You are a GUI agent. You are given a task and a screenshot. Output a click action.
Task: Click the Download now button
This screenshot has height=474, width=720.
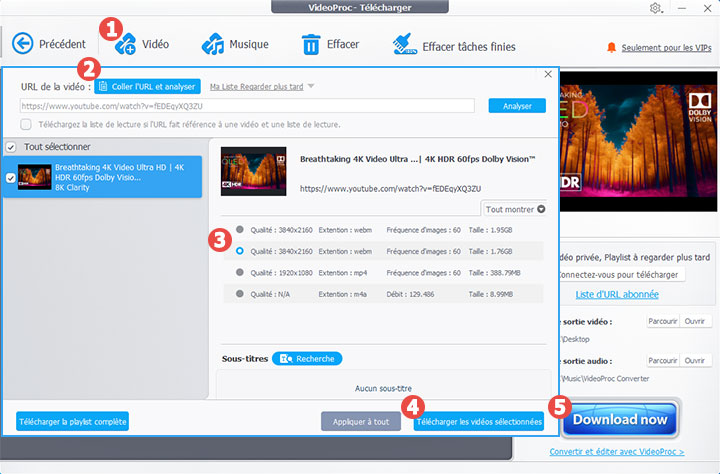620,419
